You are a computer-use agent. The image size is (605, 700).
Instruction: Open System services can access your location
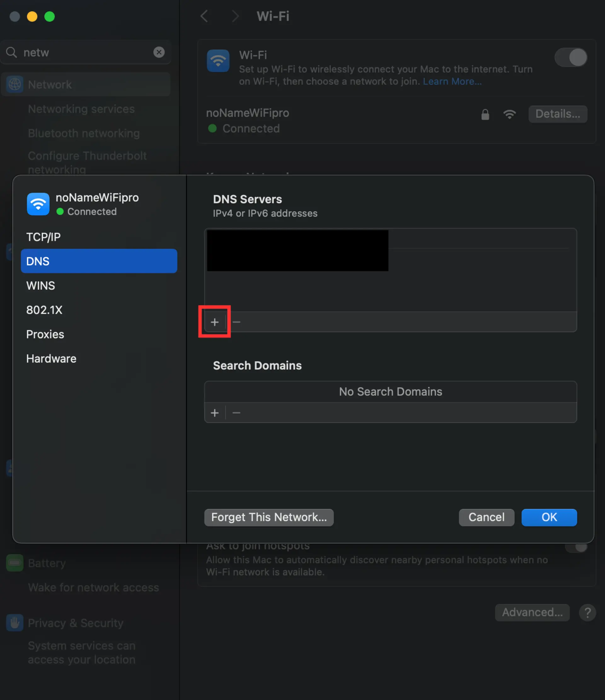82,652
